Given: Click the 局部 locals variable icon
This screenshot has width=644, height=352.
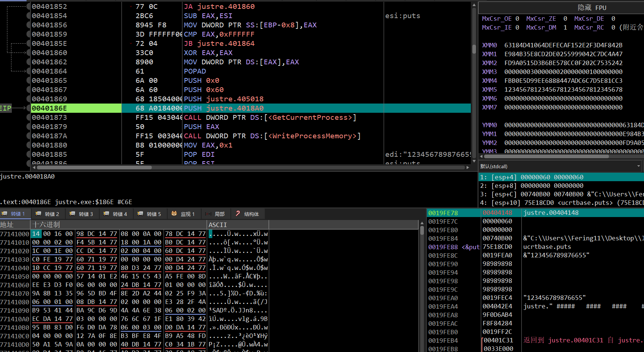Looking at the screenshot, I should point(208,214).
